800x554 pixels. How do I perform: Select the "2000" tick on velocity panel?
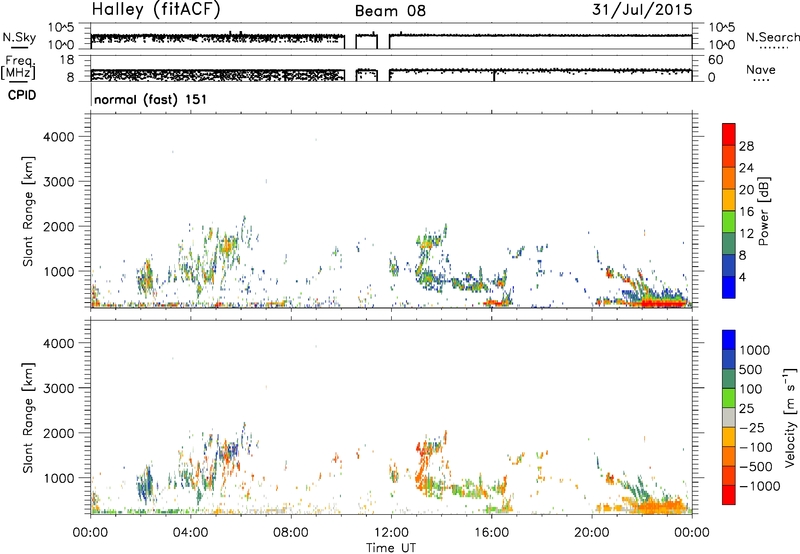click(59, 433)
